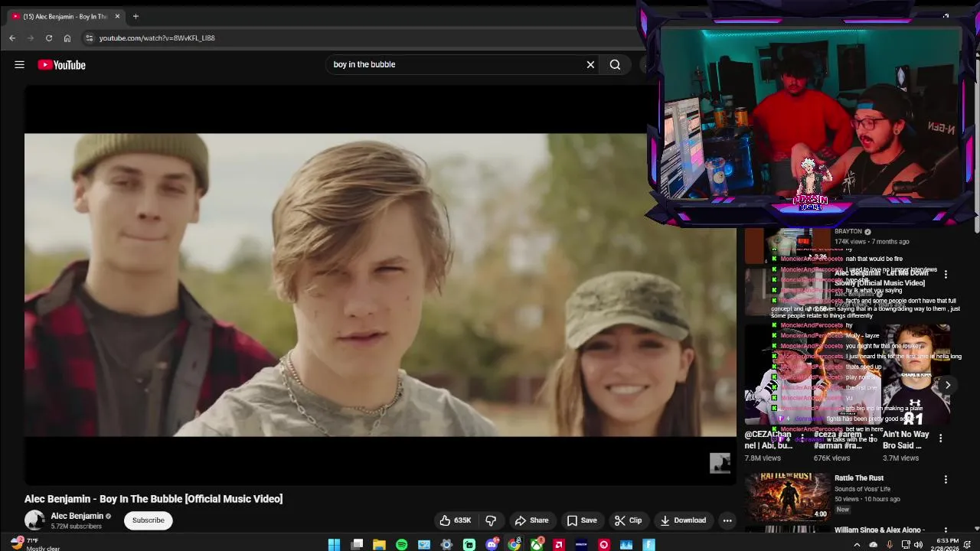Screen dimensions: 980x551
Task: Reload the page in the browser
Action: coord(49,38)
